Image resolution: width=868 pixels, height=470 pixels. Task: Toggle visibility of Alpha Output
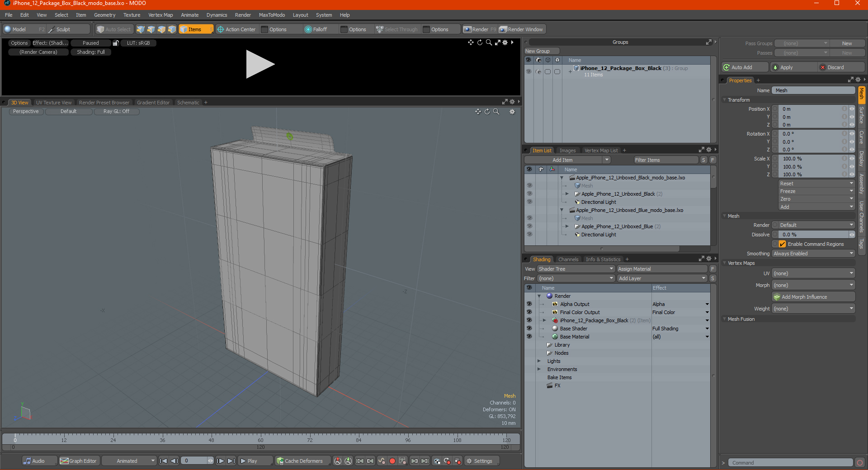coord(529,304)
